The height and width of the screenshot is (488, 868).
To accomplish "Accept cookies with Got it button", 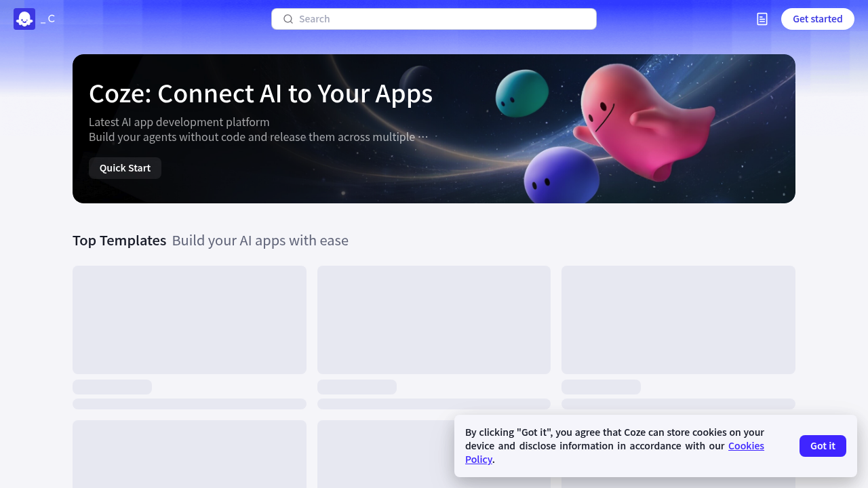I will tap(823, 446).
